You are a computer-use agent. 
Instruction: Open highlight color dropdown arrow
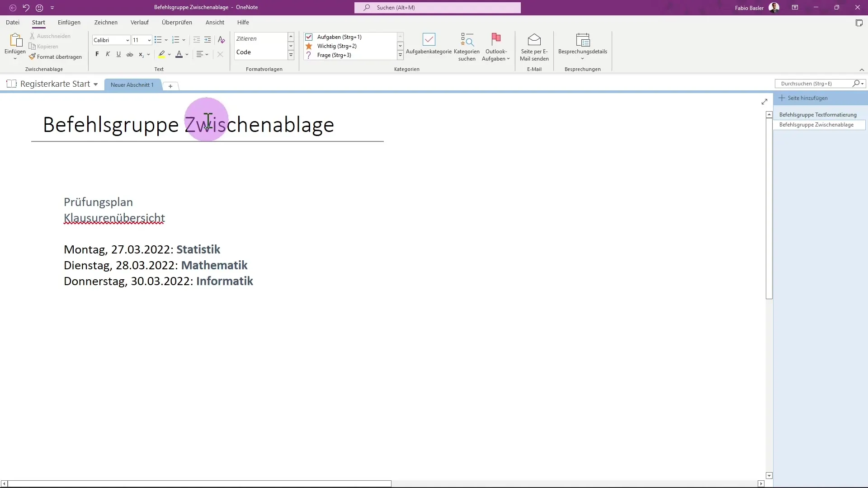170,55
